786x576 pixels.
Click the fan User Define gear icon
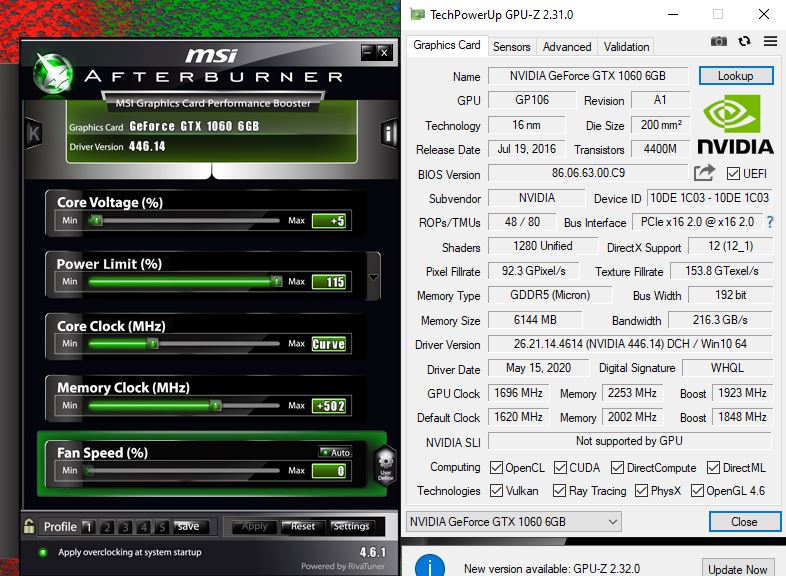[385, 464]
